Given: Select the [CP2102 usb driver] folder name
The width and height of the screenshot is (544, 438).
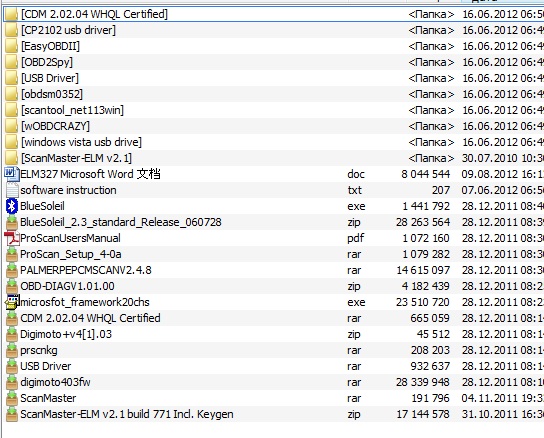Looking at the screenshot, I should [68, 30].
